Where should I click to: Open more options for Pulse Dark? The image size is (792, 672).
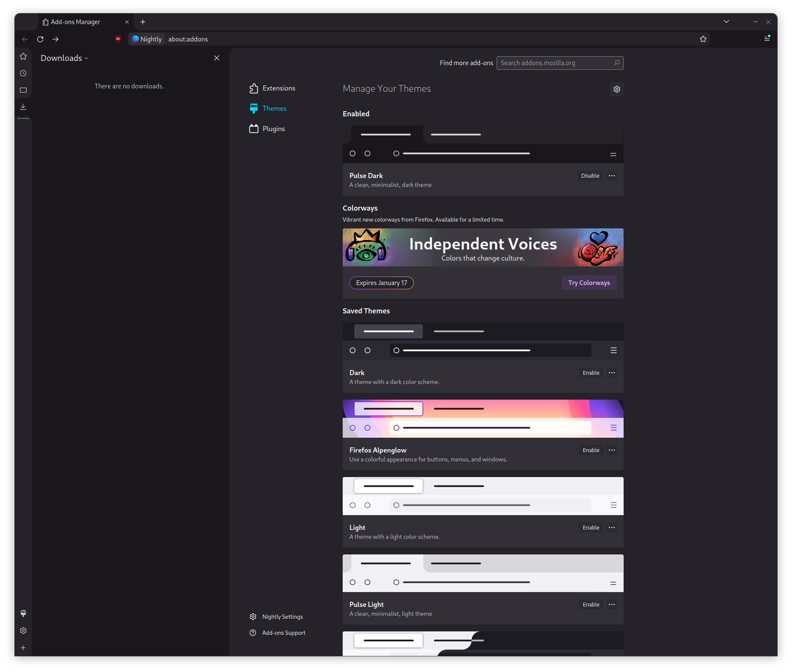tap(612, 176)
